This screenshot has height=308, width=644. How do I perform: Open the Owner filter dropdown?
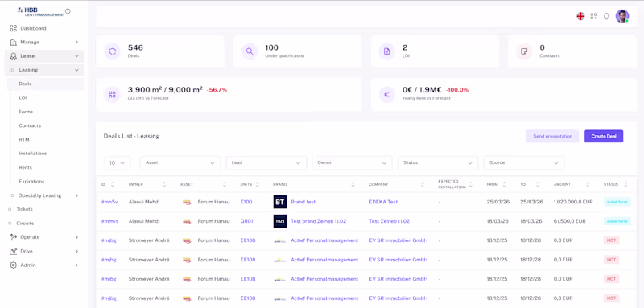click(352, 162)
